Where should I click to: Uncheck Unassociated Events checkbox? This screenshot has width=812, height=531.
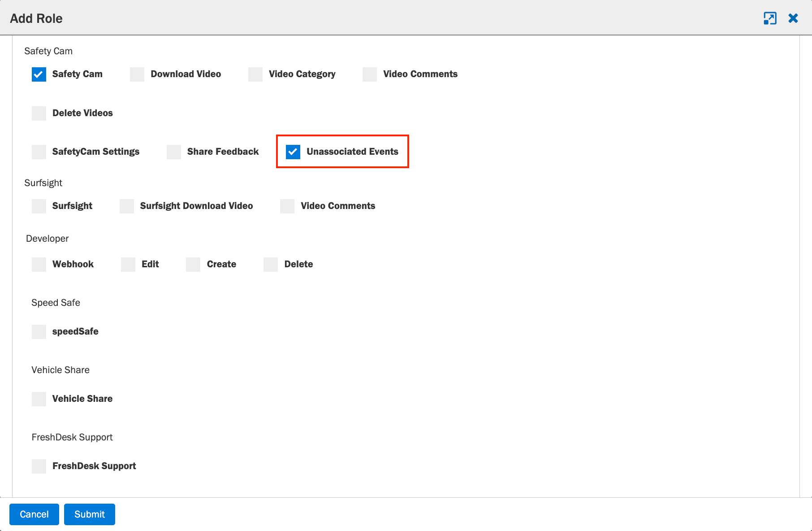point(293,152)
